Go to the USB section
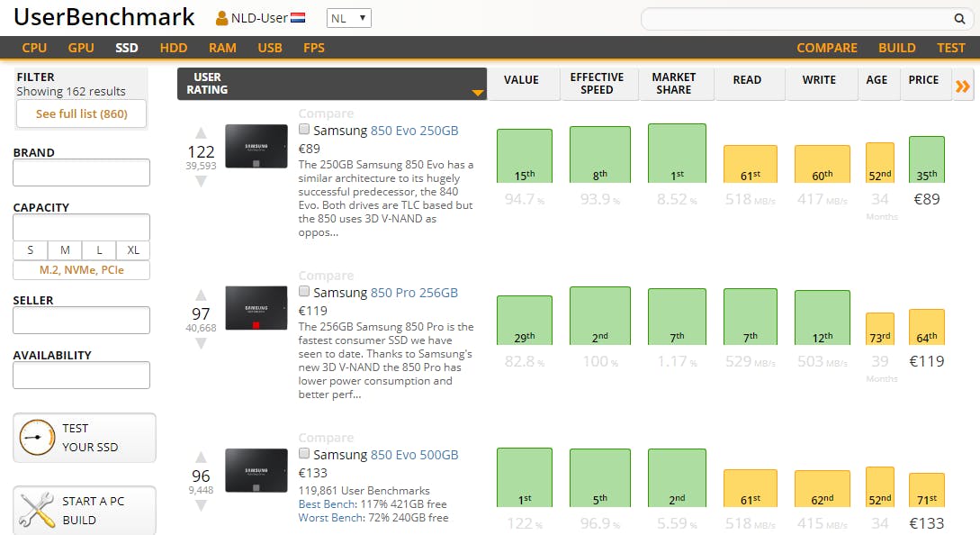Image resolution: width=980 pixels, height=535 pixels. pyautogui.click(x=270, y=48)
